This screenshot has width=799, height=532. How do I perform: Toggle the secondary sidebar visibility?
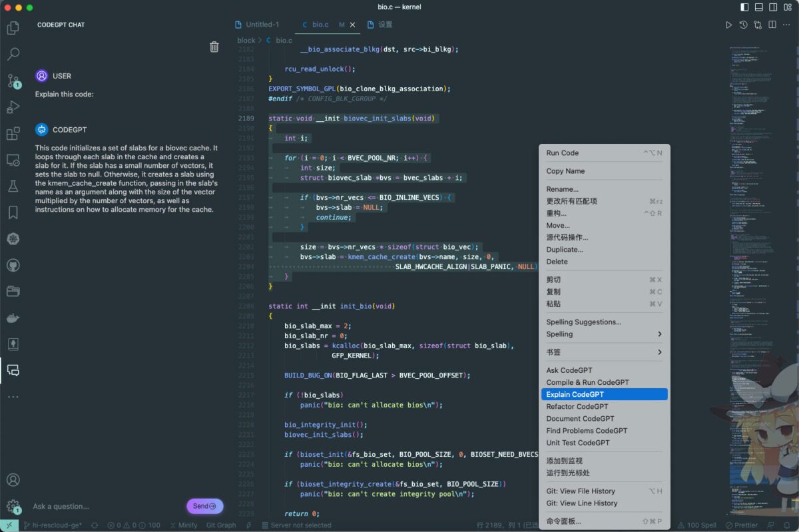pyautogui.click(x=774, y=7)
